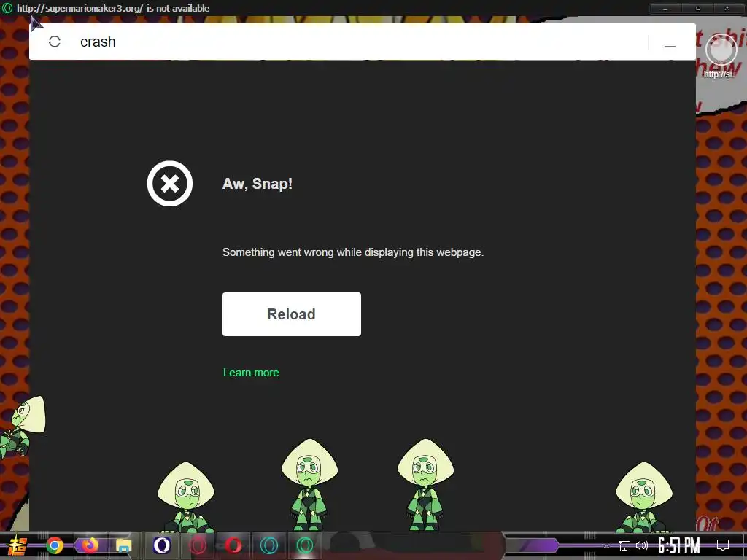Click the reload icon beside crash
The width and height of the screenshot is (747, 560).
[x=55, y=42]
